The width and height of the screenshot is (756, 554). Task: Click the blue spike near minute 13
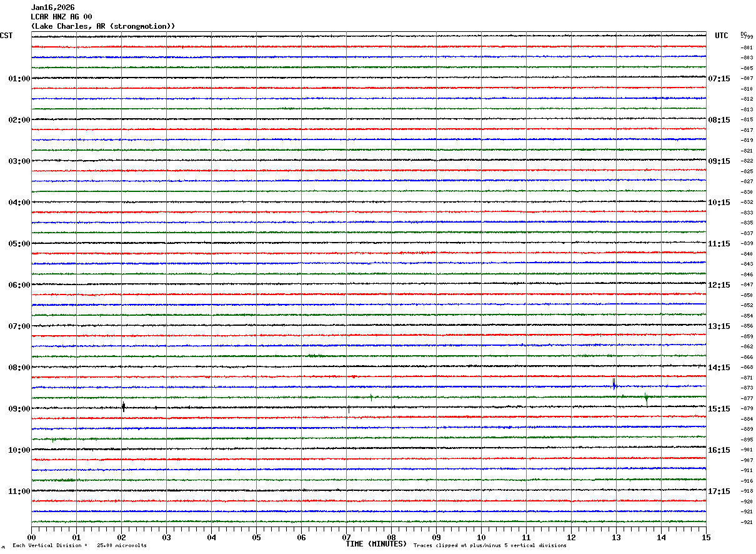pos(614,385)
